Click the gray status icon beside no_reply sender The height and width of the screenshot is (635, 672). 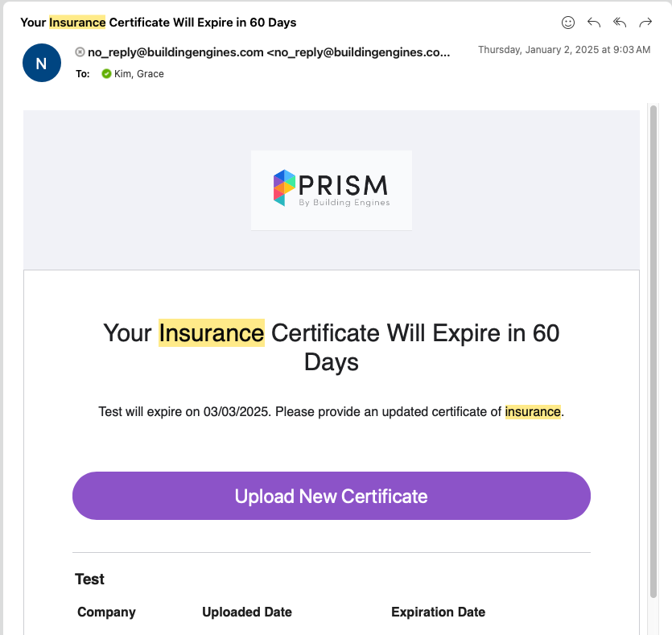point(80,52)
